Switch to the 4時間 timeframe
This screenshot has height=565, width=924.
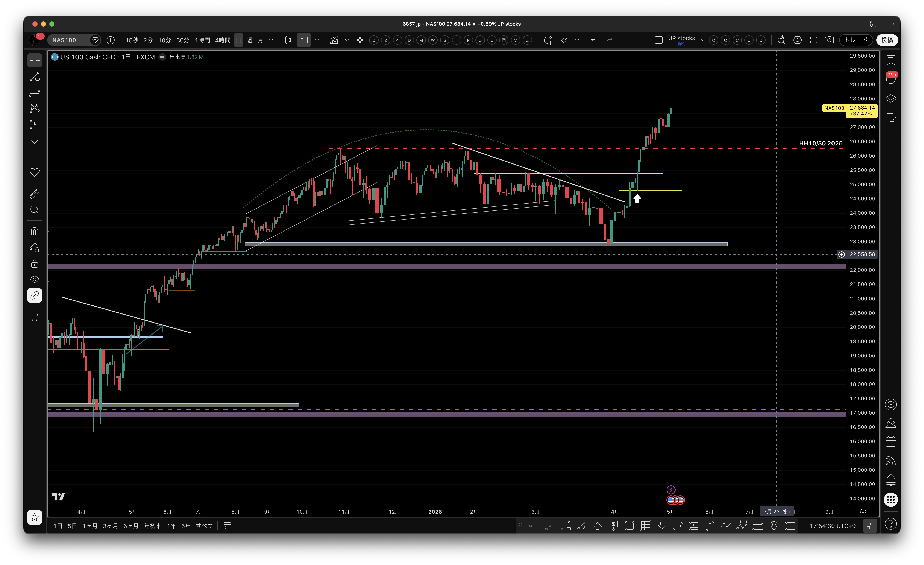(x=223, y=40)
